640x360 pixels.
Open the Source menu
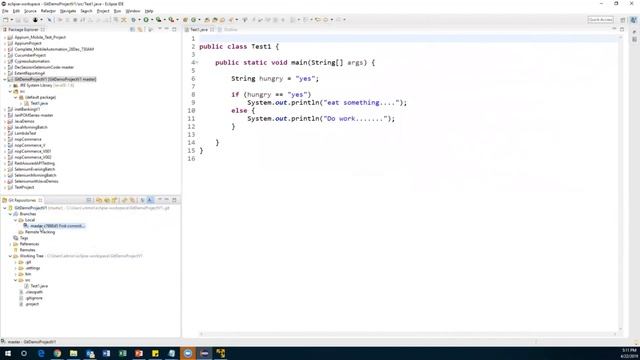(x=30, y=11)
